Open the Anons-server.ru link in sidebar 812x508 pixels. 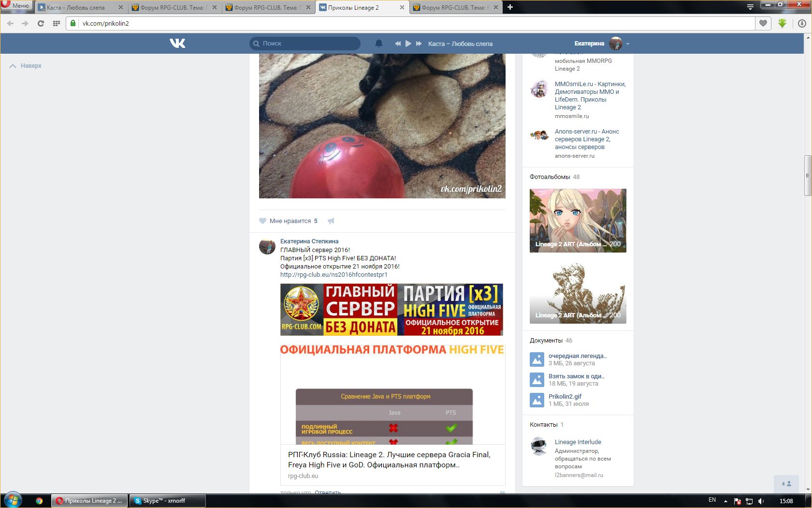pos(587,139)
